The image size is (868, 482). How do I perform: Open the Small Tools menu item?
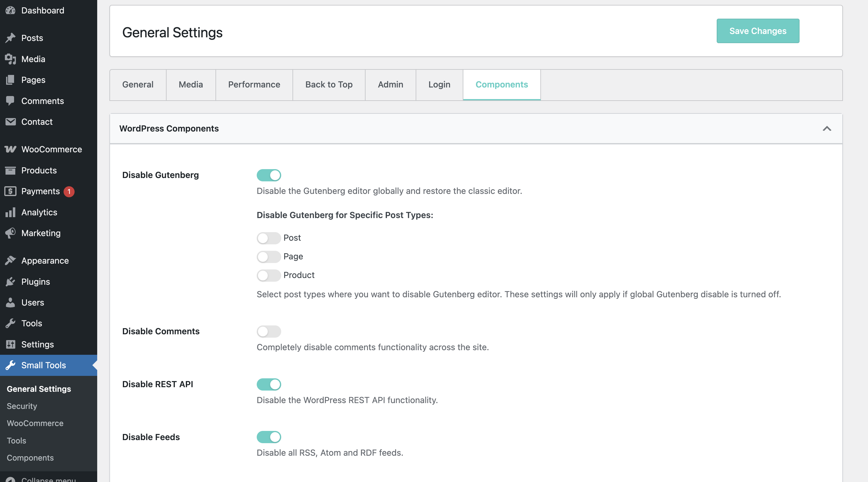[43, 365]
